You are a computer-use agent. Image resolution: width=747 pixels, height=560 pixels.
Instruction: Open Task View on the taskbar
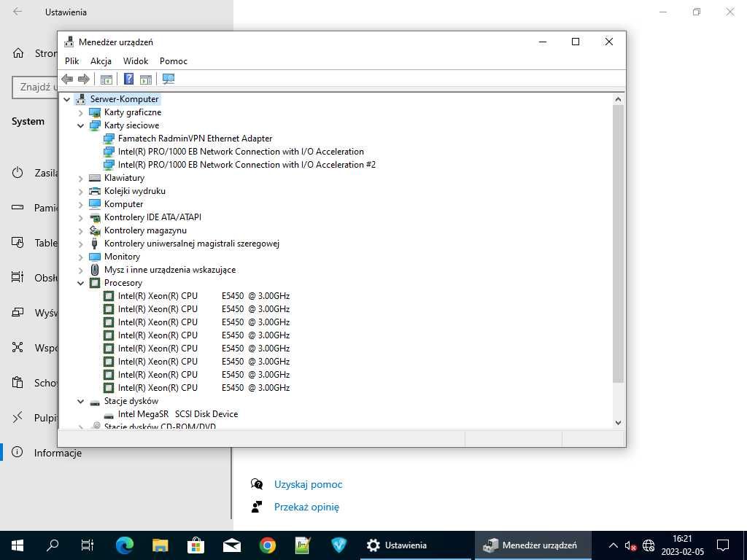tap(88, 545)
